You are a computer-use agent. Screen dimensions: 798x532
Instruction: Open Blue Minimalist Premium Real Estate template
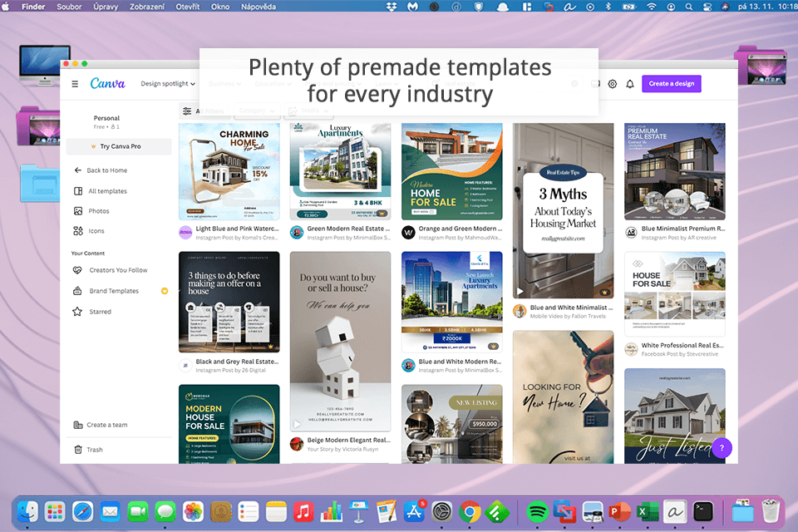click(675, 171)
